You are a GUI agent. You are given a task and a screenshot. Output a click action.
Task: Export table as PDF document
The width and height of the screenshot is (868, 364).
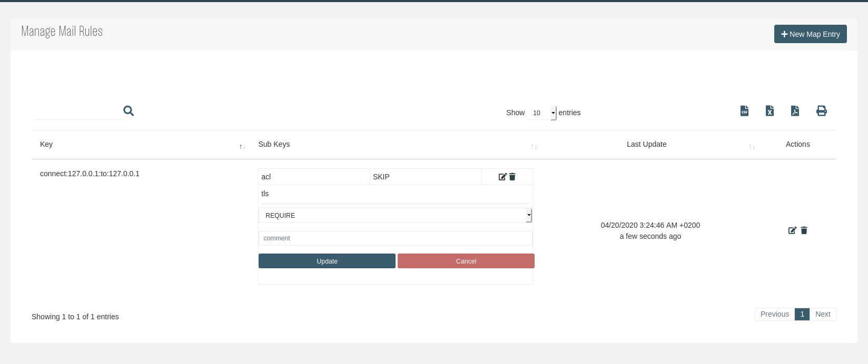click(795, 111)
